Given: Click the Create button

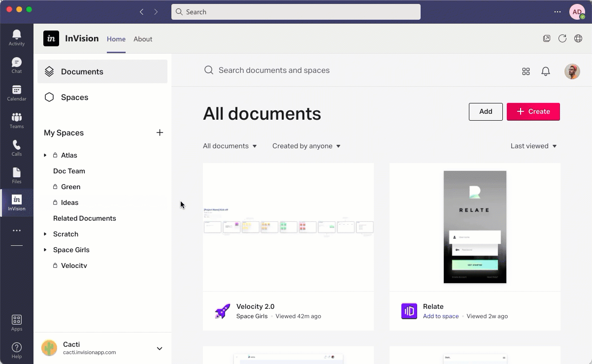Looking at the screenshot, I should click(x=533, y=111).
